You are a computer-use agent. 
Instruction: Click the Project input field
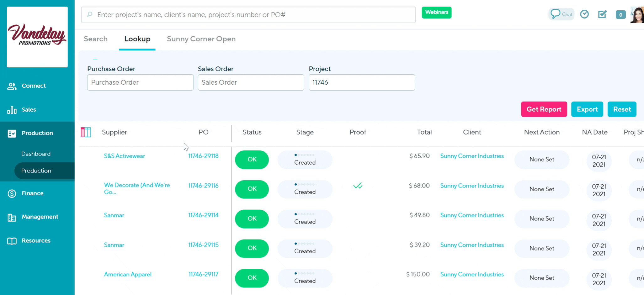362,82
